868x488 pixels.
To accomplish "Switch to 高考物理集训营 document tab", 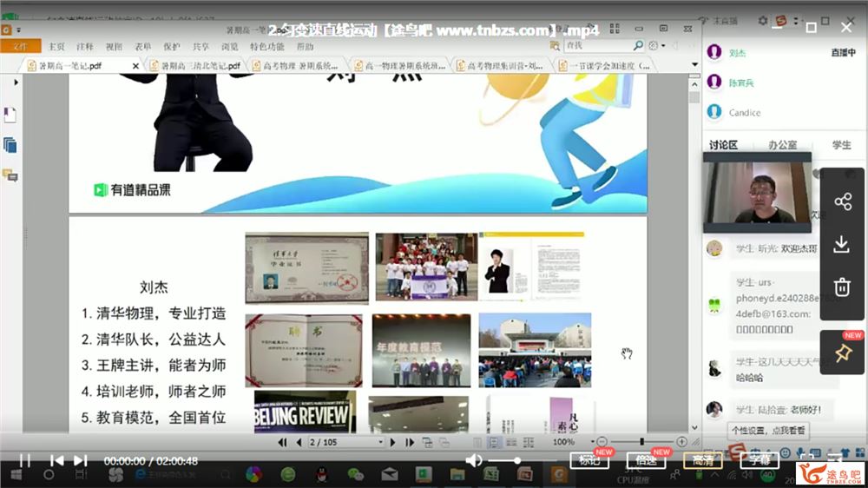I will [x=500, y=66].
